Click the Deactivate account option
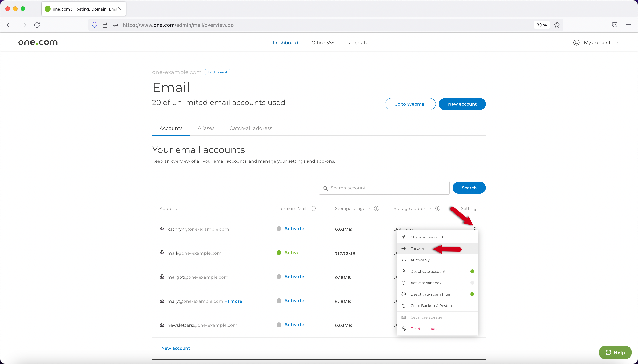Viewport: 638px width, 364px height. tap(428, 271)
